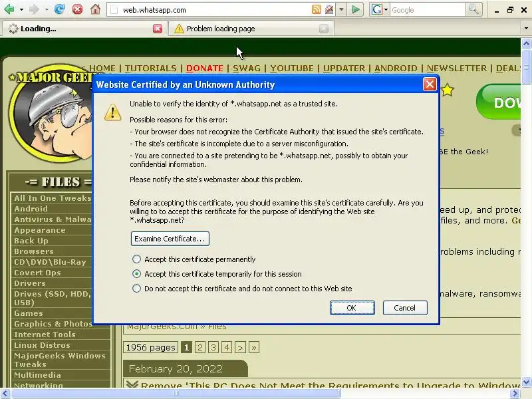Go to next page with > button
This screenshot has height=399, width=532.
coord(240,347)
